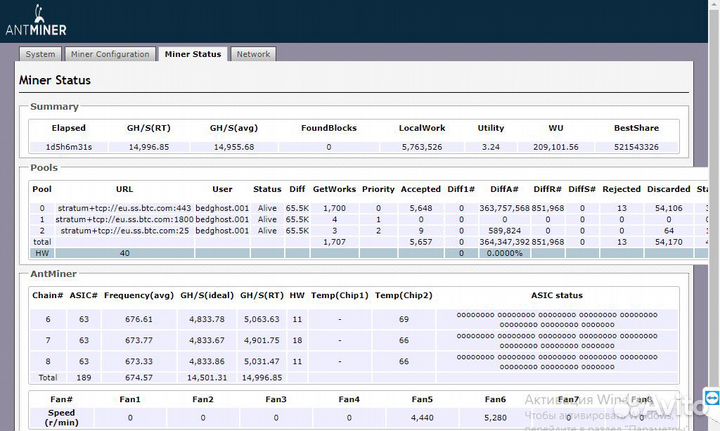Screen dimensions: 720x431
Task: Click the Miner Status page heading
Action: coord(55,80)
